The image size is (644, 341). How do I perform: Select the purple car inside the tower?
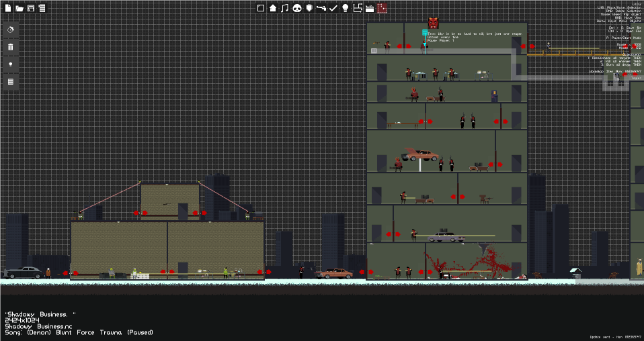click(x=446, y=237)
